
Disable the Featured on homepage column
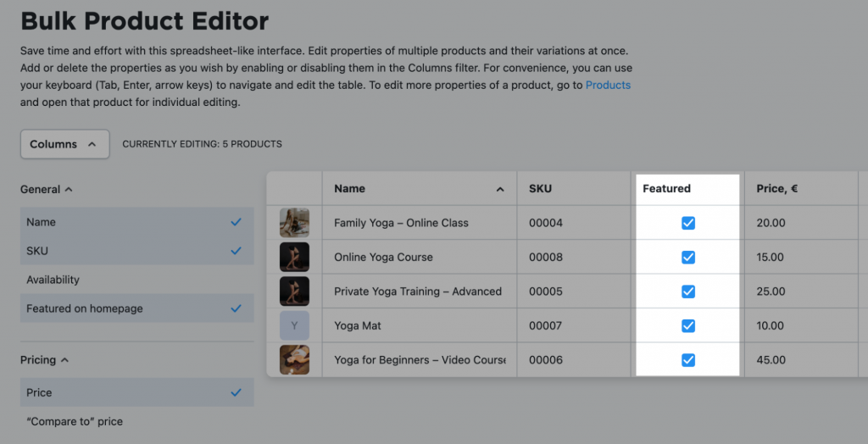[x=136, y=308]
